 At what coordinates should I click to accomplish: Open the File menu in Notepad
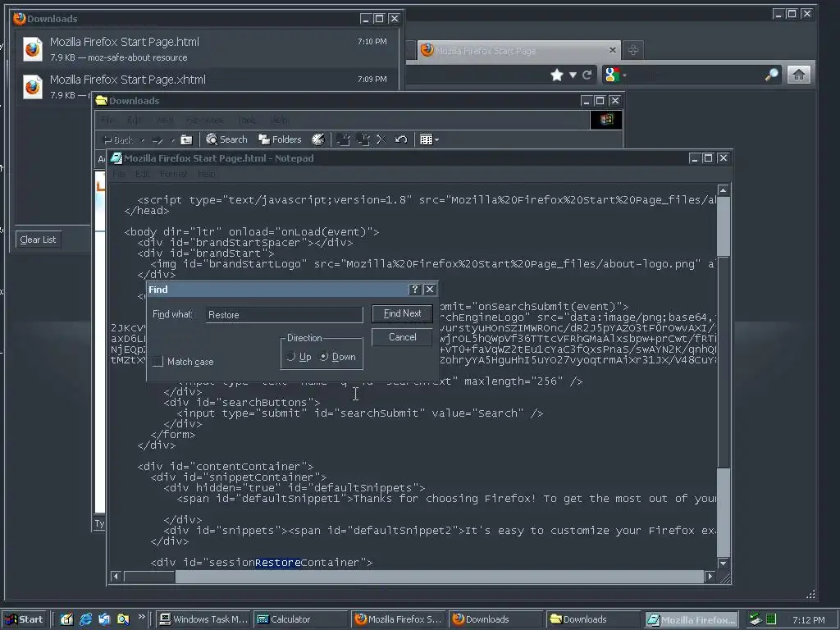click(x=119, y=174)
